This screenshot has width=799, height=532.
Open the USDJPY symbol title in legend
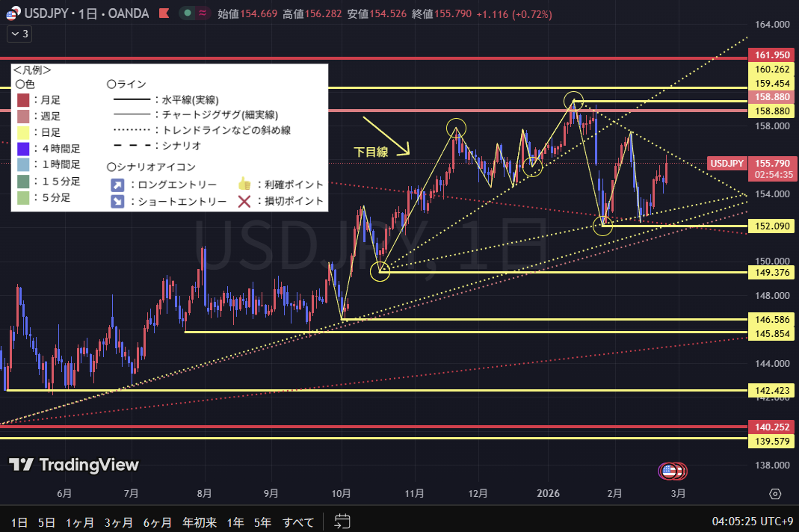coord(85,13)
